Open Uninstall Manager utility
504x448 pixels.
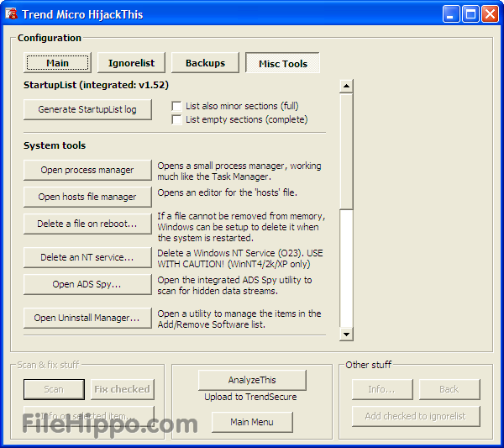click(x=87, y=318)
